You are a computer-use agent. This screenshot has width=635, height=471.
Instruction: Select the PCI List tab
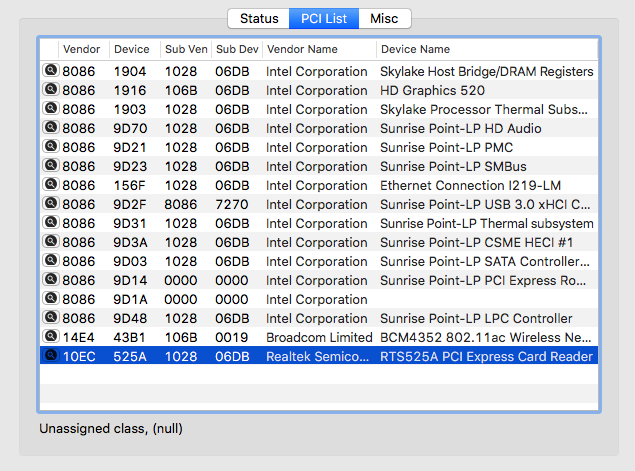pos(323,19)
